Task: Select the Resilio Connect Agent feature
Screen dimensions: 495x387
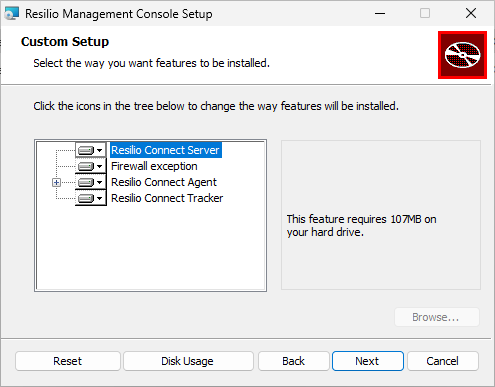Action: pyautogui.click(x=164, y=182)
